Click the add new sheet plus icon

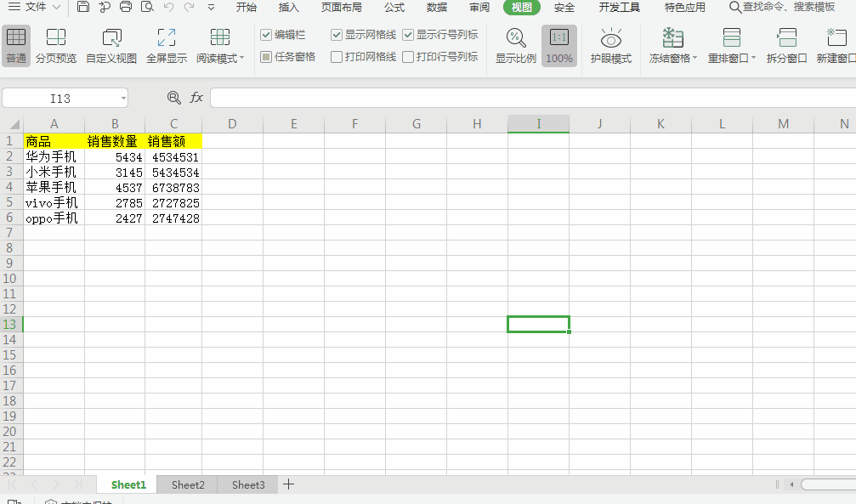tap(289, 484)
